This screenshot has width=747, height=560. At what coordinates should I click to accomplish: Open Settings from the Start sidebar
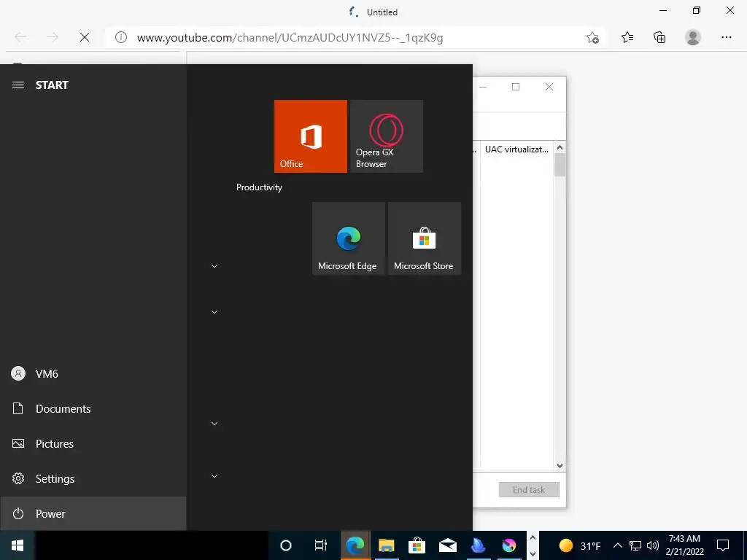tap(93, 478)
